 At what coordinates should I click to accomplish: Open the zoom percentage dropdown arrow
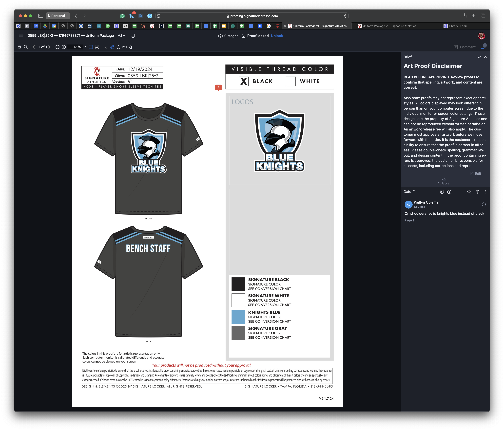tap(85, 47)
